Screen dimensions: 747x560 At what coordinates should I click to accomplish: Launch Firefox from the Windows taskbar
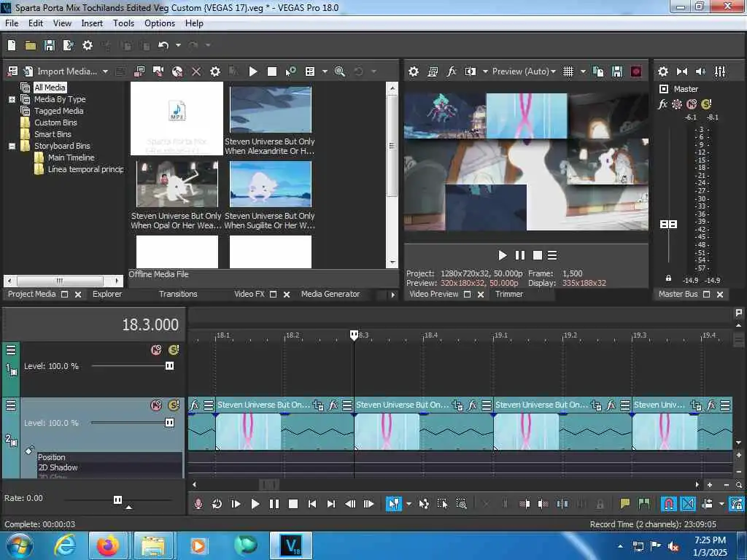point(108,545)
